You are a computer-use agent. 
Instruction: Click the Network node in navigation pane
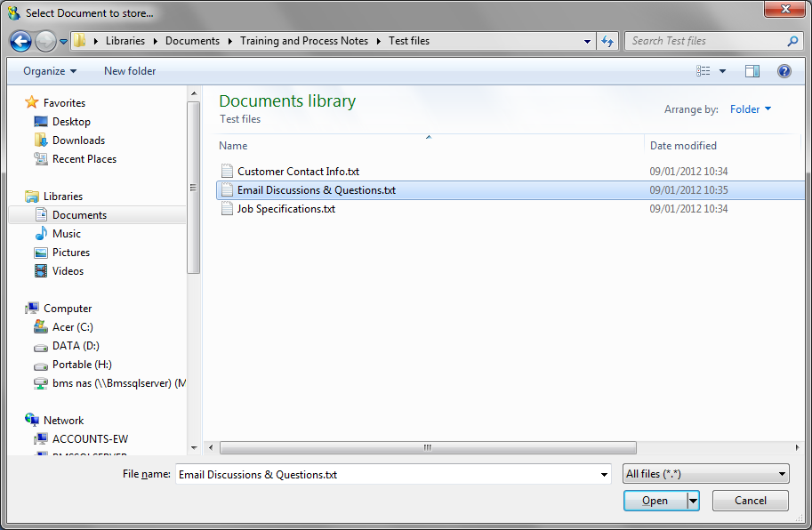pyautogui.click(x=63, y=421)
